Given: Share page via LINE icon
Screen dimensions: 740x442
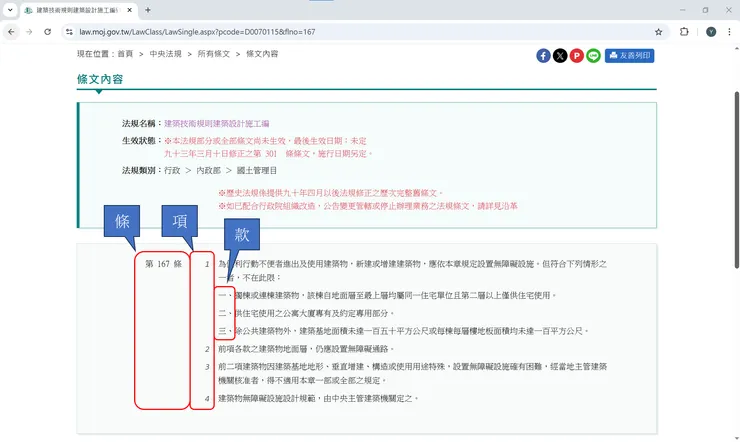Looking at the screenshot, I should (593, 56).
